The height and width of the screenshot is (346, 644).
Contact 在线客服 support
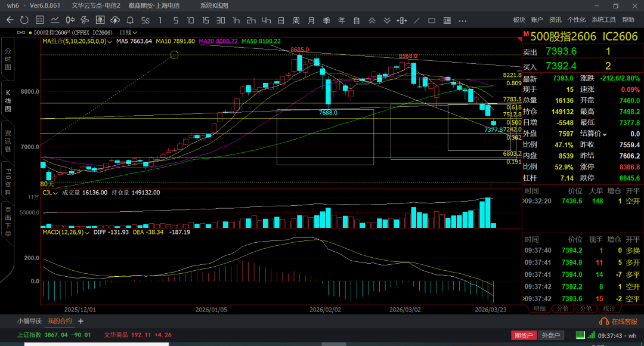coord(620,321)
